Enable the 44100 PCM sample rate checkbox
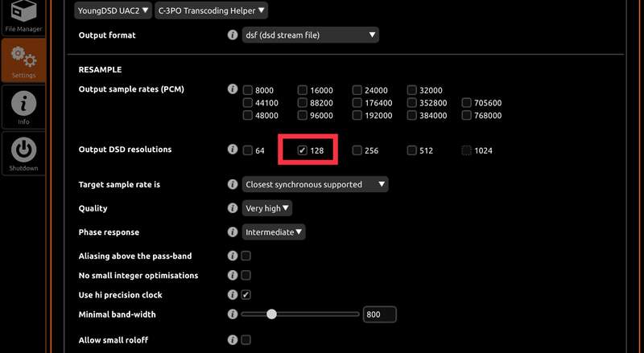 [248, 103]
